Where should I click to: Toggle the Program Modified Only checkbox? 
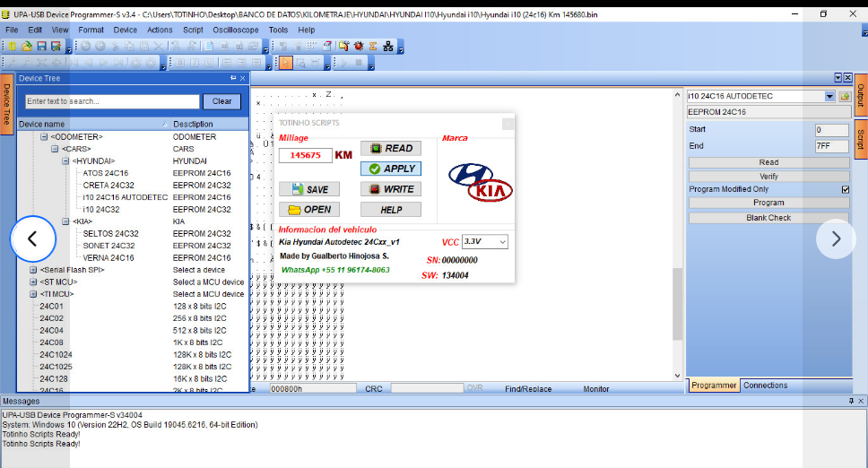coord(845,189)
